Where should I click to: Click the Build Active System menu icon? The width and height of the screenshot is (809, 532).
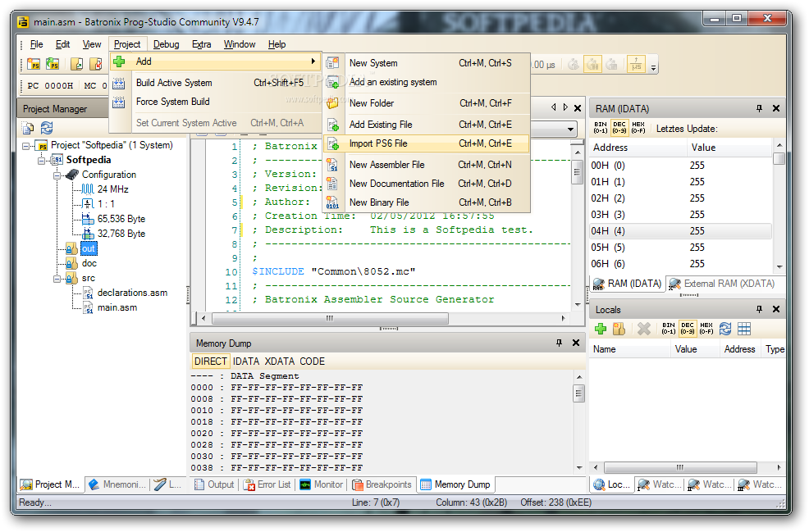pyautogui.click(x=119, y=83)
